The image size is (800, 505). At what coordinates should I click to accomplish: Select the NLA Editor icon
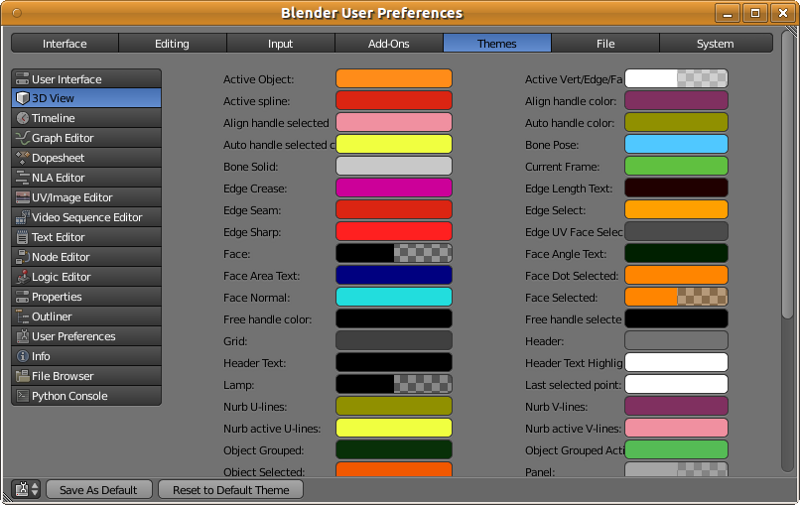tap(22, 178)
